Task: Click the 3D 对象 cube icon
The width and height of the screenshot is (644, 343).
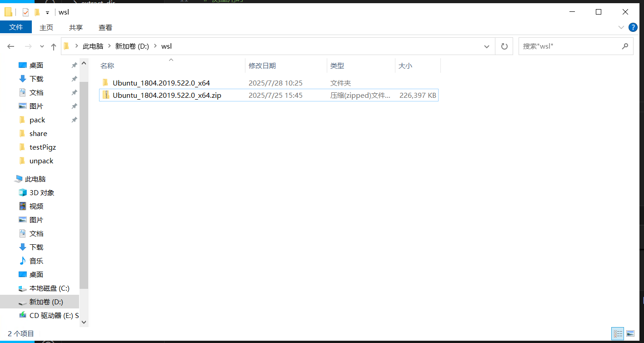Action: click(23, 192)
